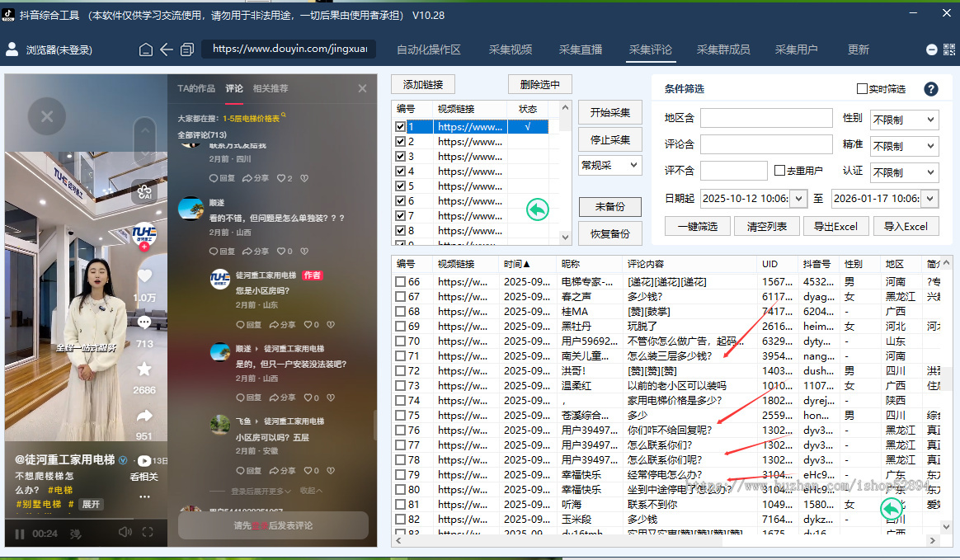Uncheck link row 4 checkbox
The image size is (960, 560).
tap(400, 172)
